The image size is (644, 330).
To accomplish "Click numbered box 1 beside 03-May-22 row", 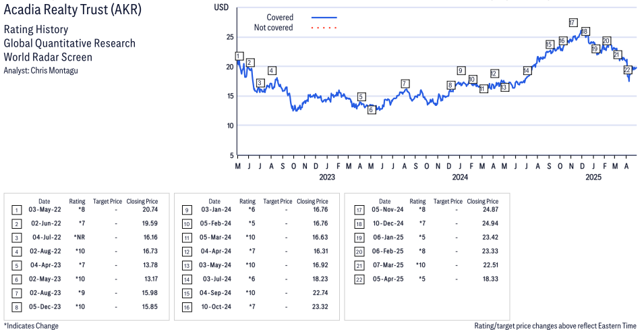I will point(16,211).
